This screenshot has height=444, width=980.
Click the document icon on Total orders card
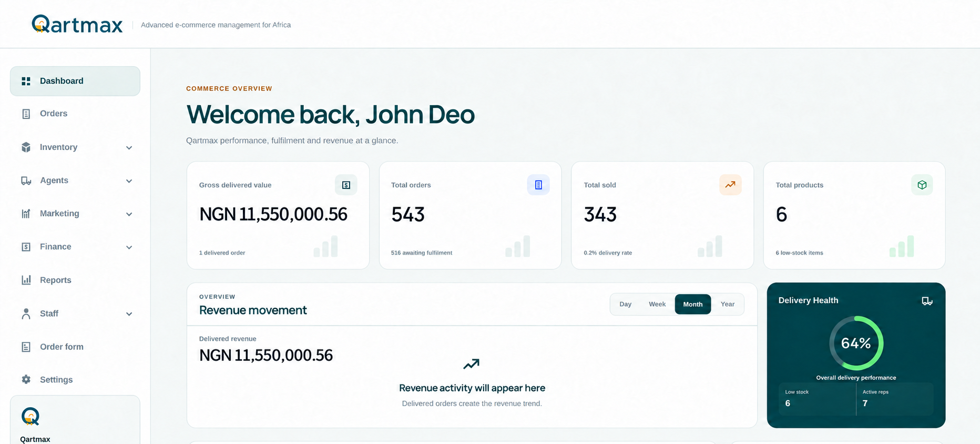[538, 185]
